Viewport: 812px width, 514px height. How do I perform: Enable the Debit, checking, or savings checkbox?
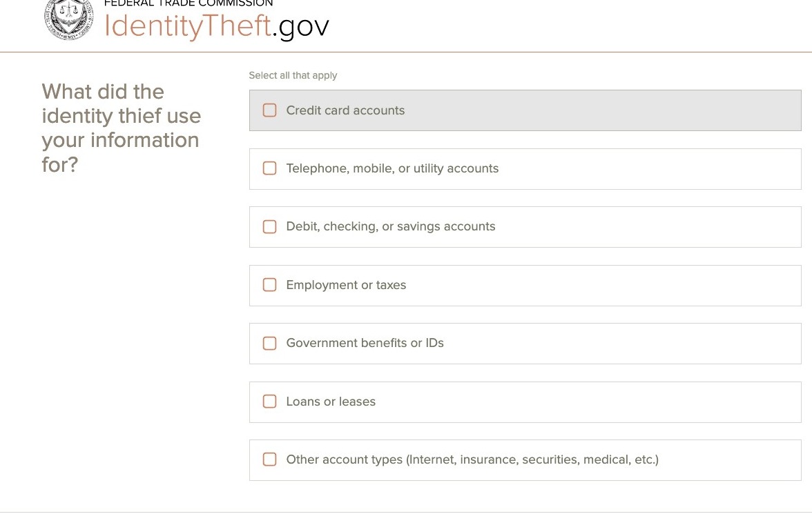click(x=270, y=227)
